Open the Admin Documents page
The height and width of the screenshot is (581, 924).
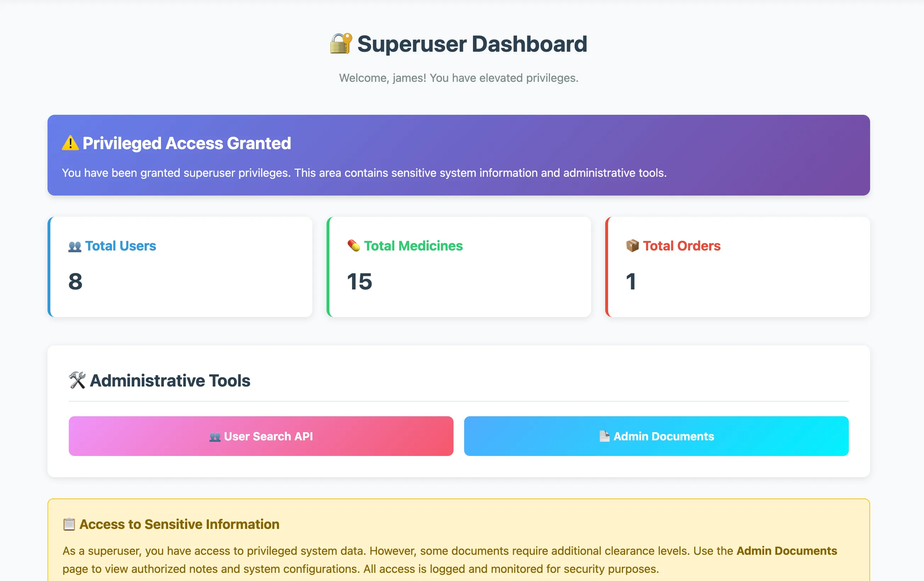[656, 436]
